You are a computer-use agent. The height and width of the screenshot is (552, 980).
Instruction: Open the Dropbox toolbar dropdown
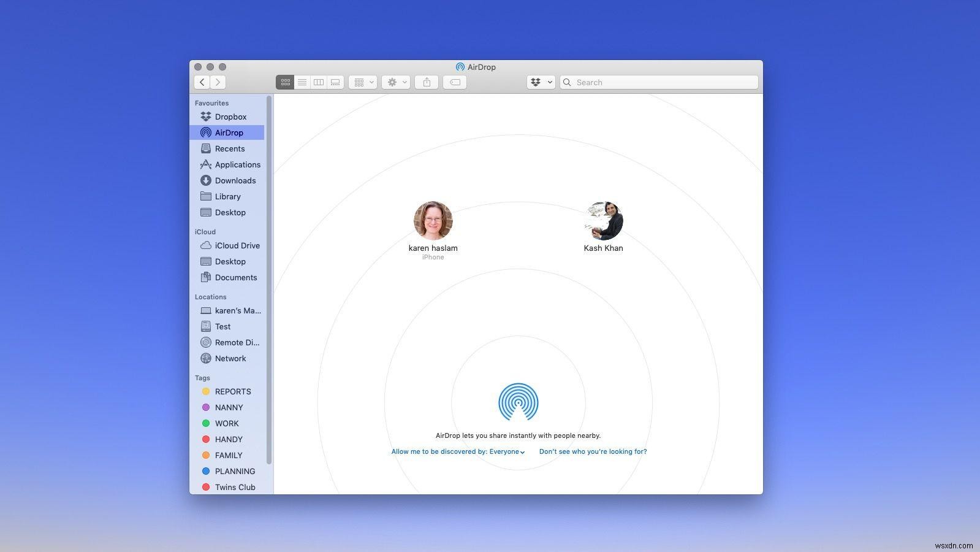click(x=541, y=82)
